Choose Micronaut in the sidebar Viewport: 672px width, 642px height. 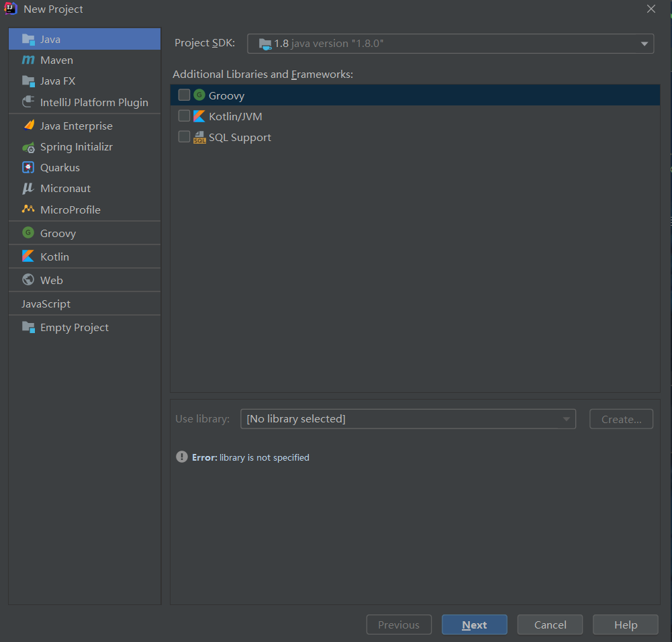85,189
